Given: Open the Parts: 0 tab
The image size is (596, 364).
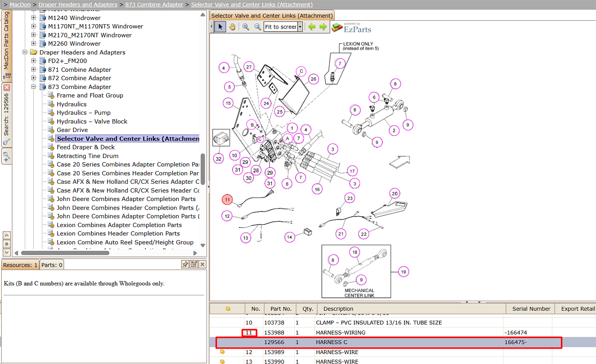Looking at the screenshot, I should coord(52,265).
